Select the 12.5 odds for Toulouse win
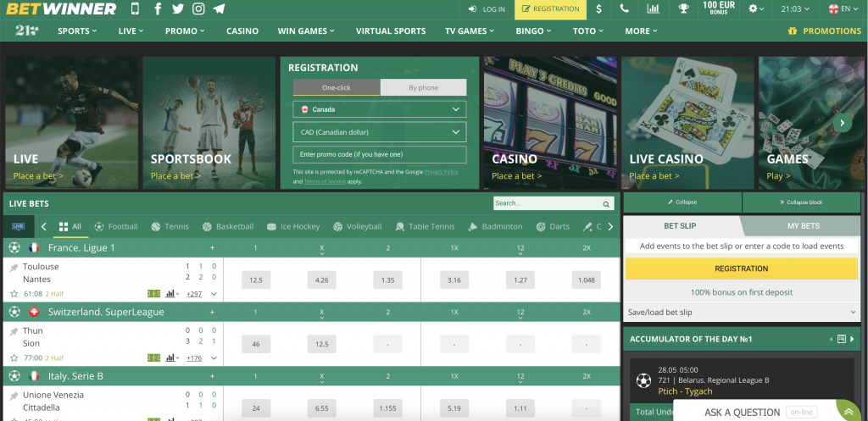 pyautogui.click(x=256, y=280)
